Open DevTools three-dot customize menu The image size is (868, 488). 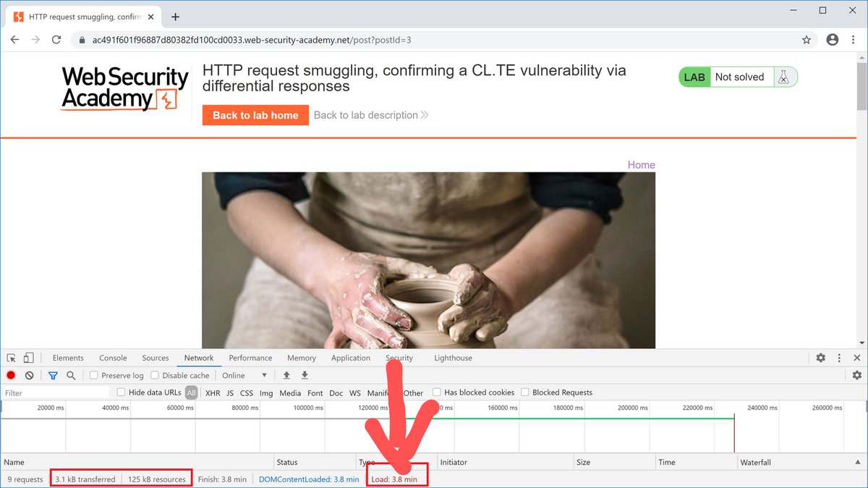[839, 358]
